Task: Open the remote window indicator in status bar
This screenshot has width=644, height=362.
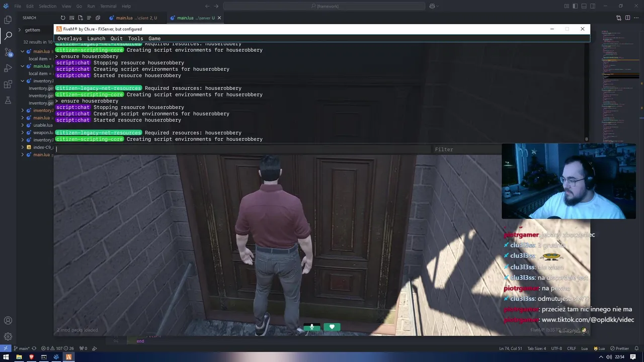Action: (x=6, y=348)
